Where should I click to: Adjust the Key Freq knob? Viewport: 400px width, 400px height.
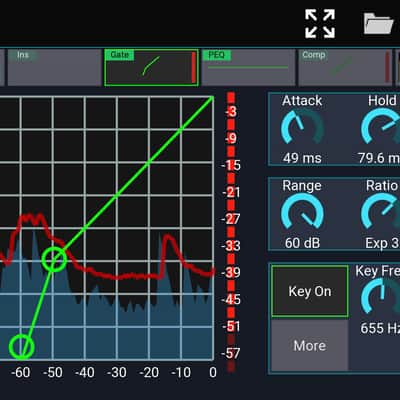pyautogui.click(x=382, y=296)
